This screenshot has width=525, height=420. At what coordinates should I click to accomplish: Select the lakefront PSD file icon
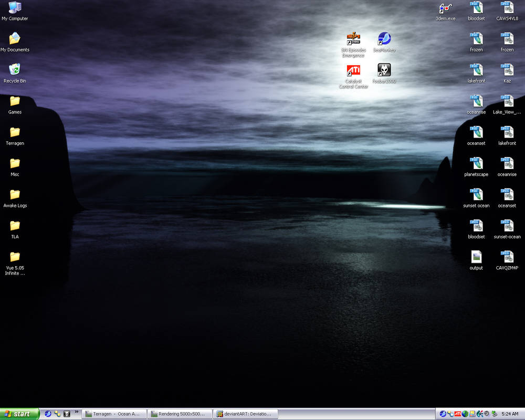coord(476,73)
